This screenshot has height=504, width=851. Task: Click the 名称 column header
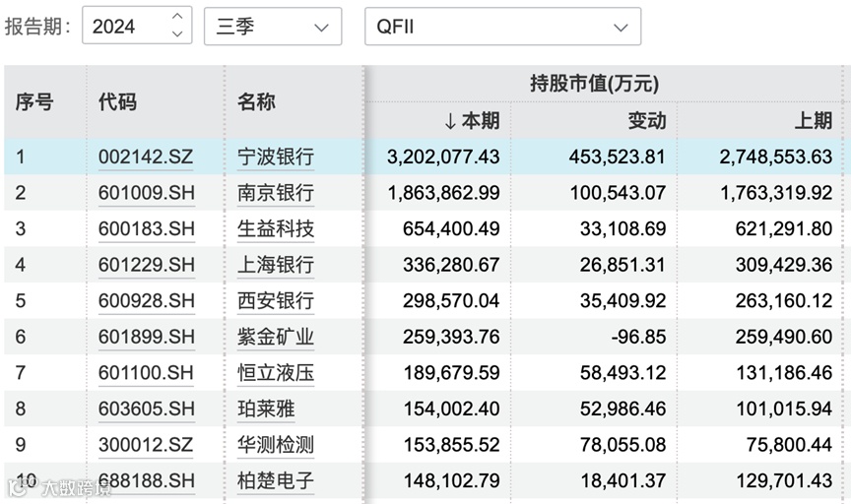tap(256, 101)
